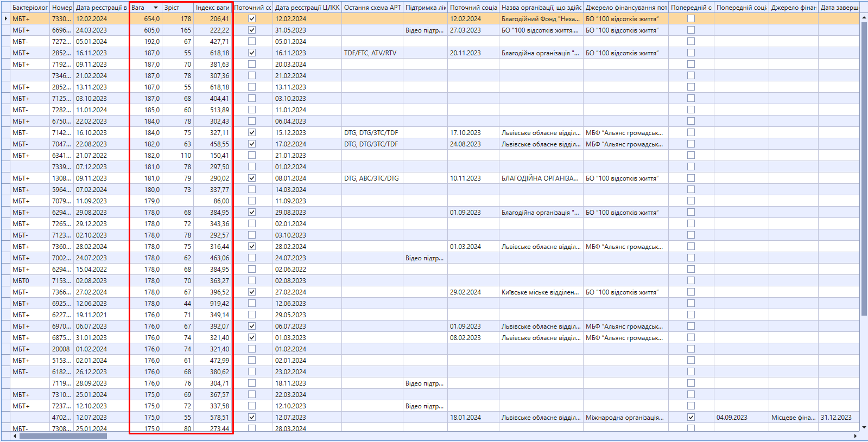Click the Бактеріолог column header
The height and width of the screenshot is (442, 868).
tap(30, 8)
